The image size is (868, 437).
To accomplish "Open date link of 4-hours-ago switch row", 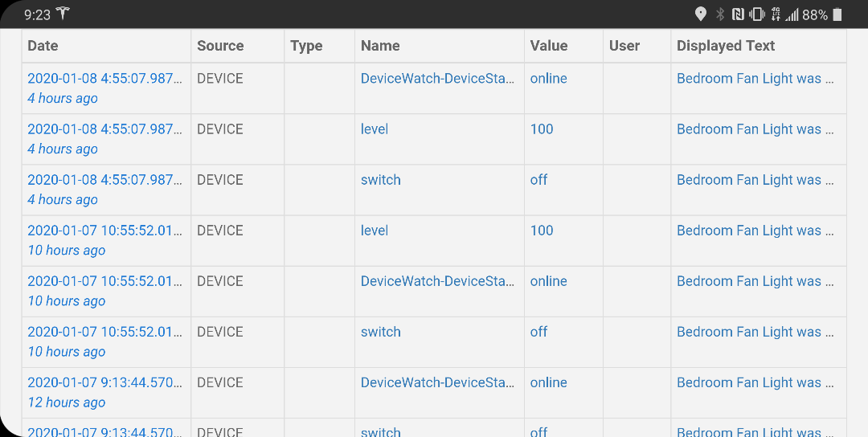I will click(104, 180).
